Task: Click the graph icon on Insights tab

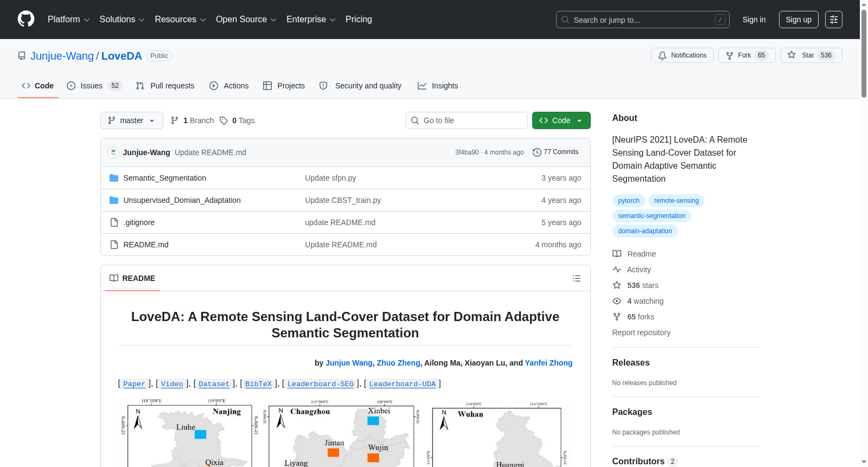Action: click(422, 86)
